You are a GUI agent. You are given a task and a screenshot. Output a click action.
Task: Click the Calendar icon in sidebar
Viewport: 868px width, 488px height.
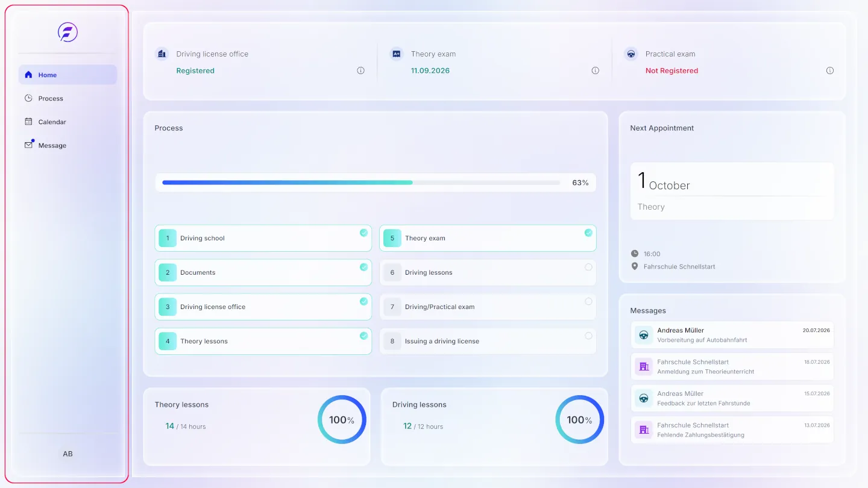(x=28, y=122)
